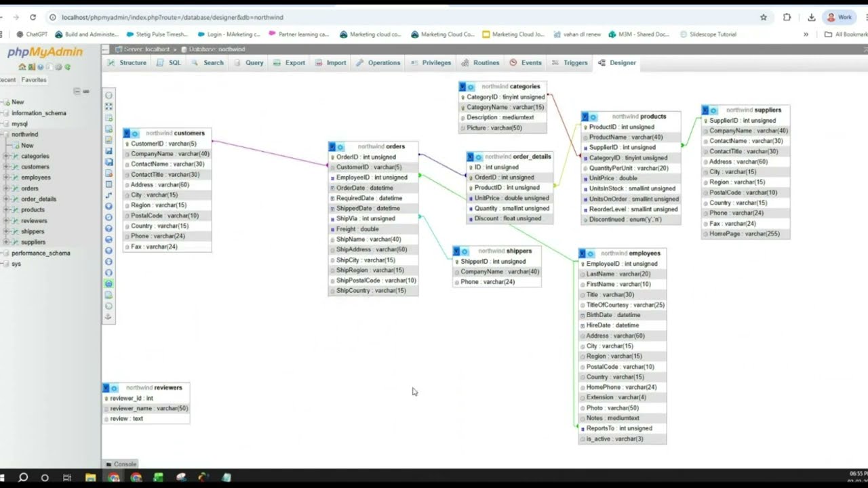Click the Cortana circle taskbar icon
The height and width of the screenshot is (488, 868).
pyautogui.click(x=45, y=477)
